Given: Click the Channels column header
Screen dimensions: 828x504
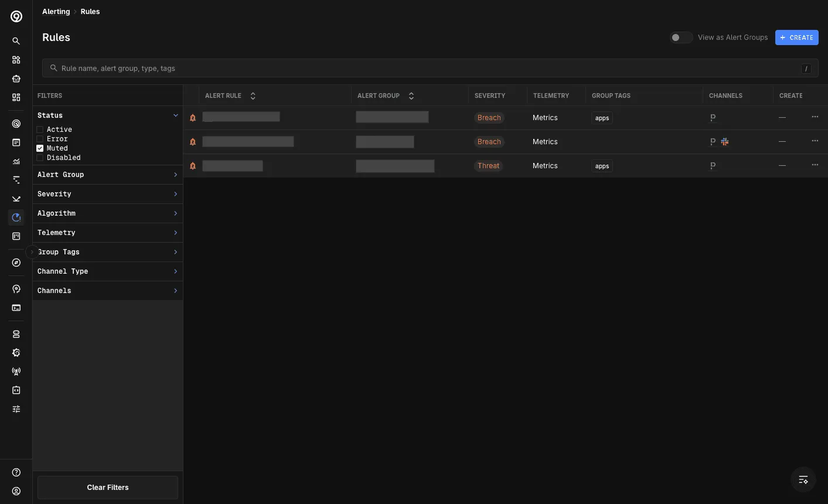Looking at the screenshot, I should point(725,96).
